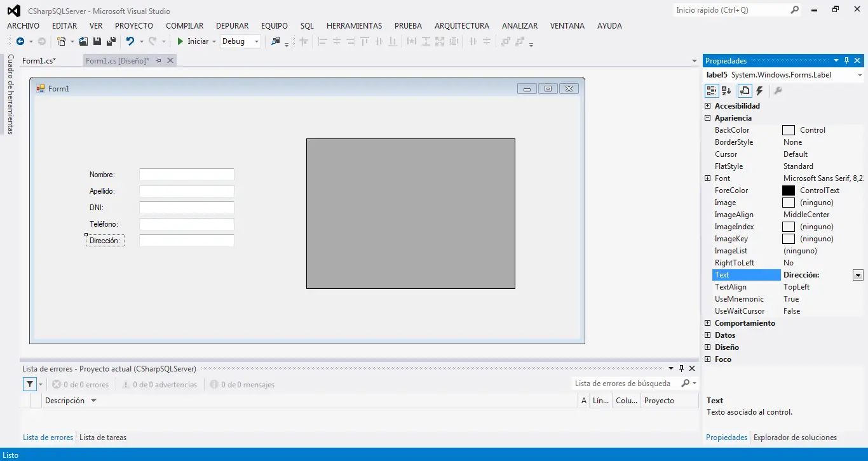Image resolution: width=868 pixels, height=461 pixels.
Task: Toggle the 0 de 0 advertencias filter
Action: tap(159, 384)
